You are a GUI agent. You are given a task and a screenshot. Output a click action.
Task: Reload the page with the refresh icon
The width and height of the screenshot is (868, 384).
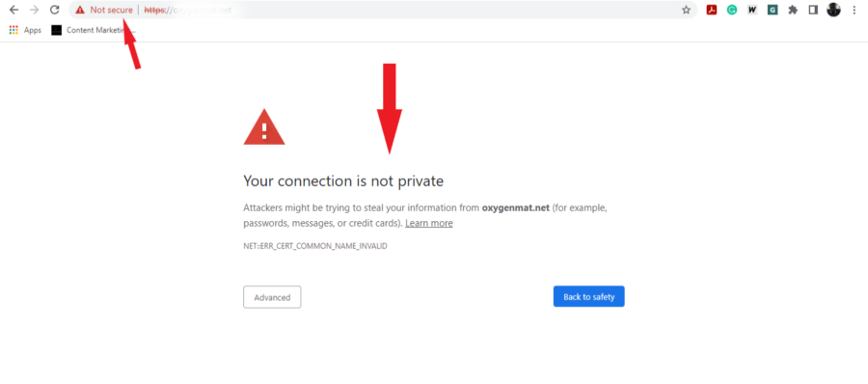pyautogui.click(x=54, y=10)
